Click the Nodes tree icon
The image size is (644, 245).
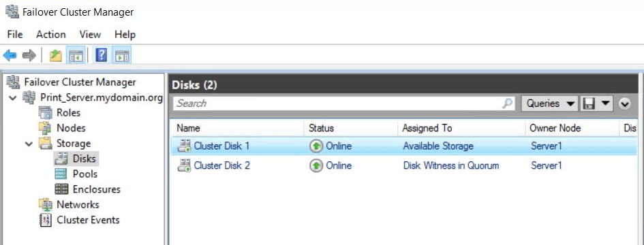coord(45,128)
